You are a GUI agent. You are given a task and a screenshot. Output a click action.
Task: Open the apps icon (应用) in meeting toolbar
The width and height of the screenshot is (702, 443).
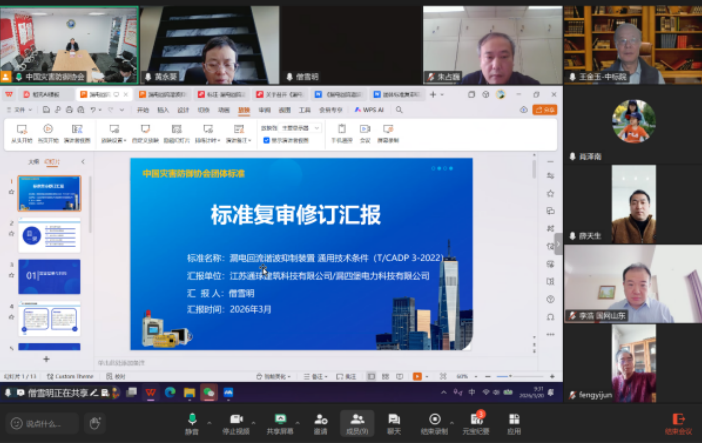coord(513,419)
